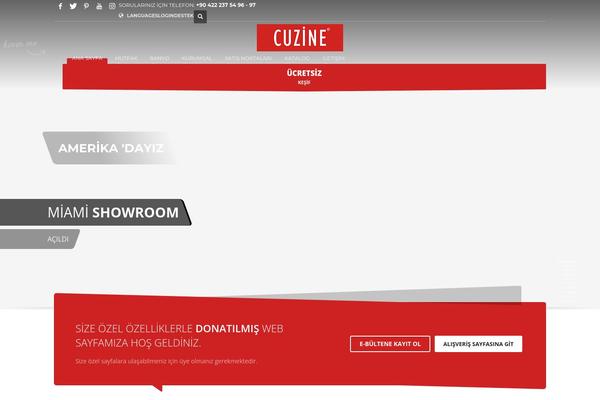Click the globe languages icon

(121, 15)
